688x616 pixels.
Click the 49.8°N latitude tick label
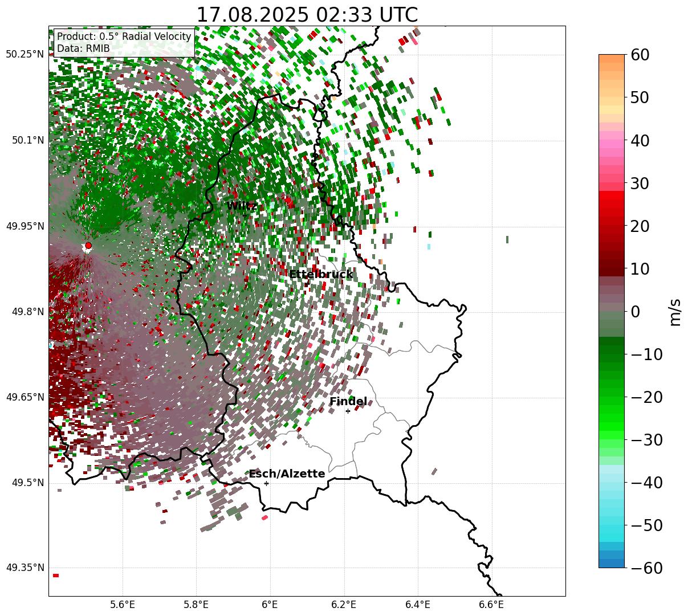[28, 312]
